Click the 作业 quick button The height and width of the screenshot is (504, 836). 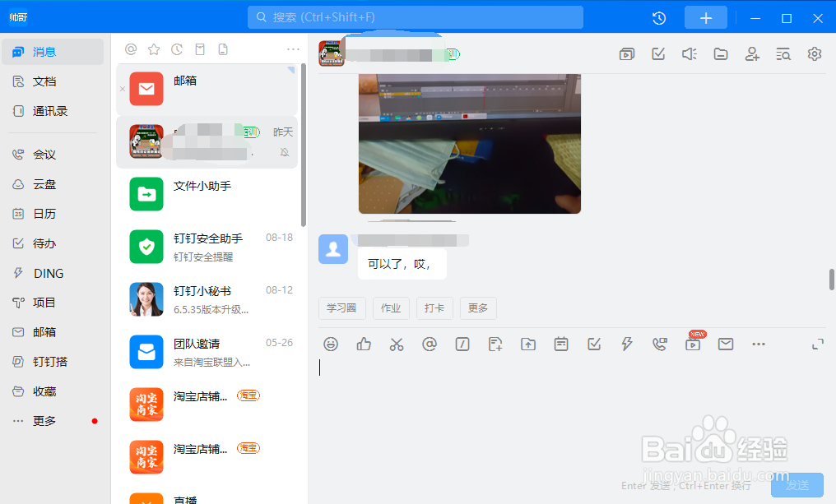[391, 308]
